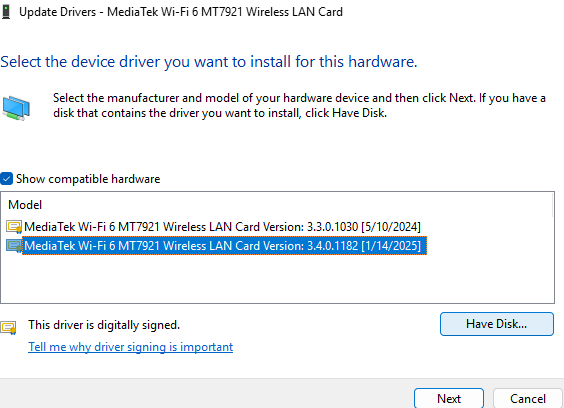
Task: Click the network monitors icon beside instructions
Action: tap(16, 108)
